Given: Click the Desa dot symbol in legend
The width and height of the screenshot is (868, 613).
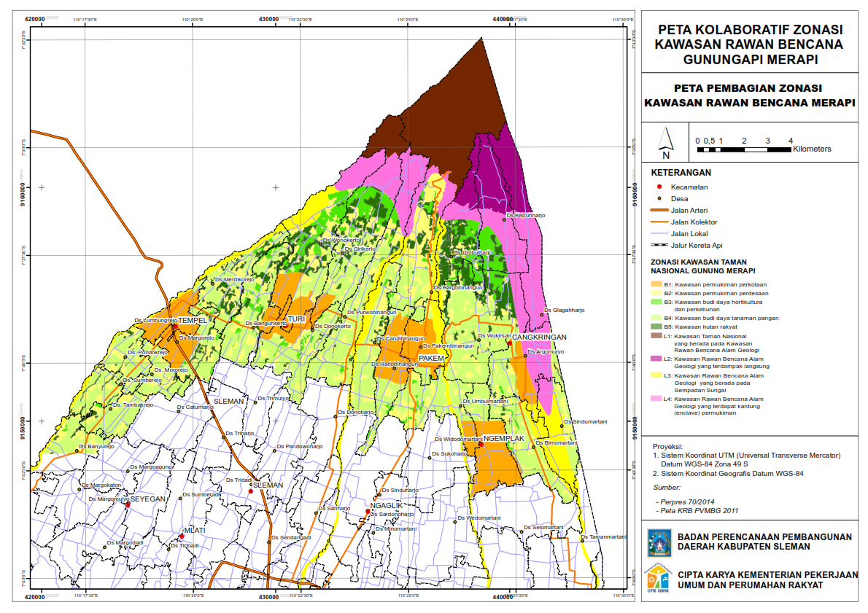Looking at the screenshot, I should 659,198.
